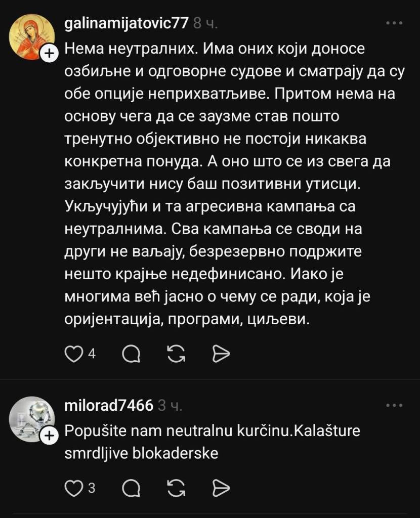This screenshot has height=518, width=420.
Task: Open reply bubble on milorad7466's comment
Action: [132, 488]
